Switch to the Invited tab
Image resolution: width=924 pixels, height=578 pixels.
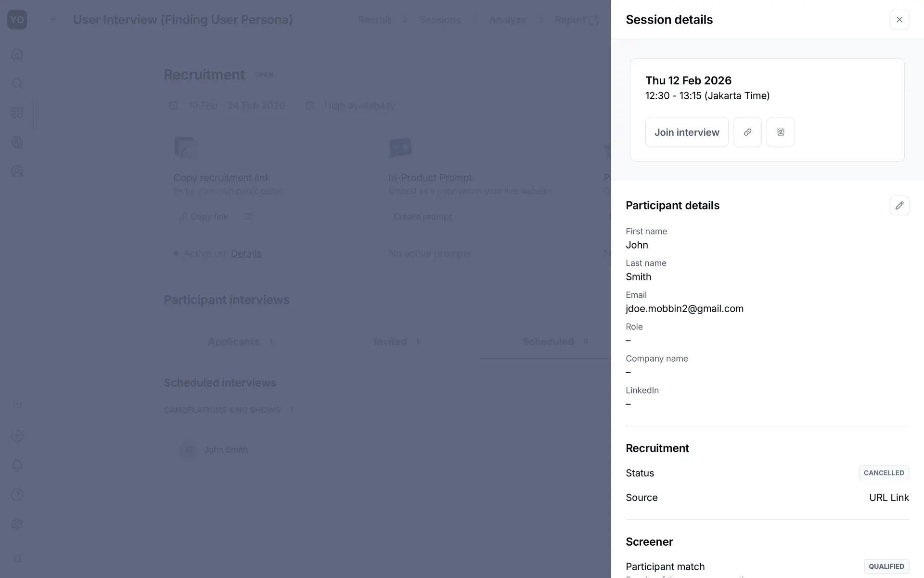click(390, 342)
